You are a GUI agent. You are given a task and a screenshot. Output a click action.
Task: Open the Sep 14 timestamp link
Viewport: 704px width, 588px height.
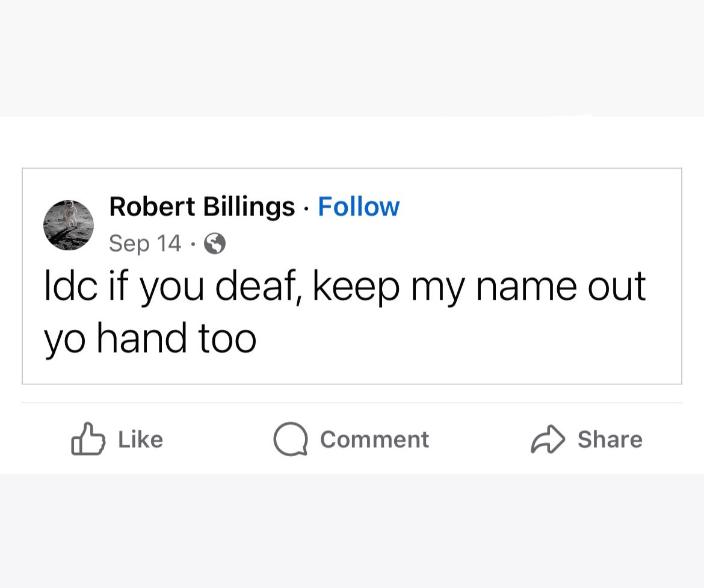pyautogui.click(x=145, y=244)
